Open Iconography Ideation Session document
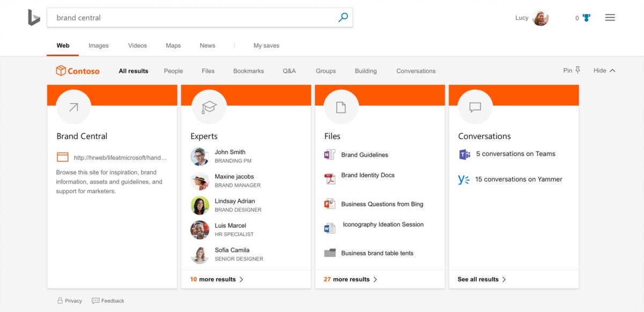The width and height of the screenshot is (644, 312). click(x=383, y=224)
